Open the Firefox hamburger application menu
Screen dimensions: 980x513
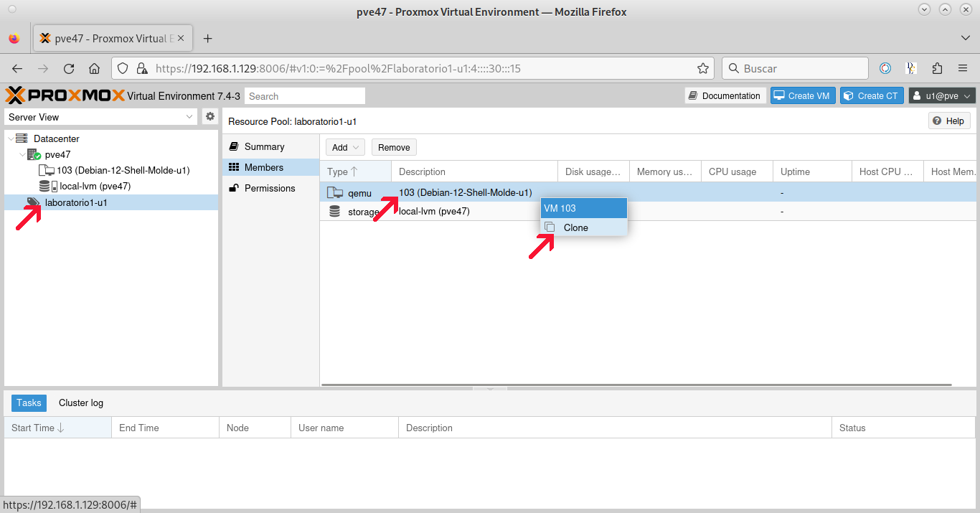[963, 69]
